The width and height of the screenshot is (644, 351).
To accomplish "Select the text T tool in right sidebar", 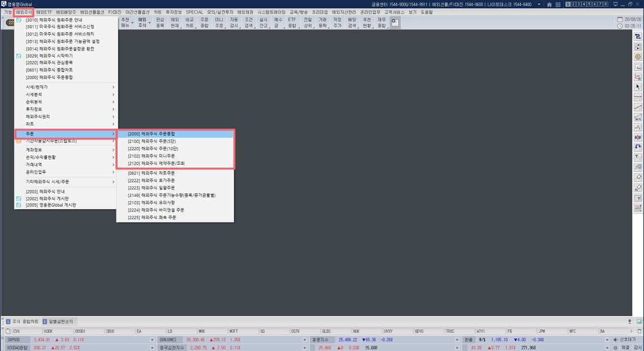I will pos(638,158).
